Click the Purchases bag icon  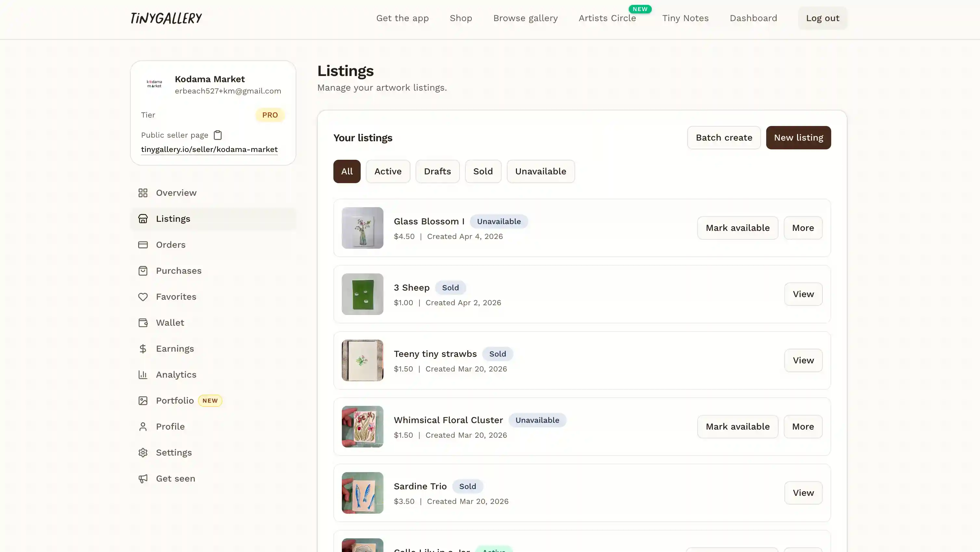(143, 271)
